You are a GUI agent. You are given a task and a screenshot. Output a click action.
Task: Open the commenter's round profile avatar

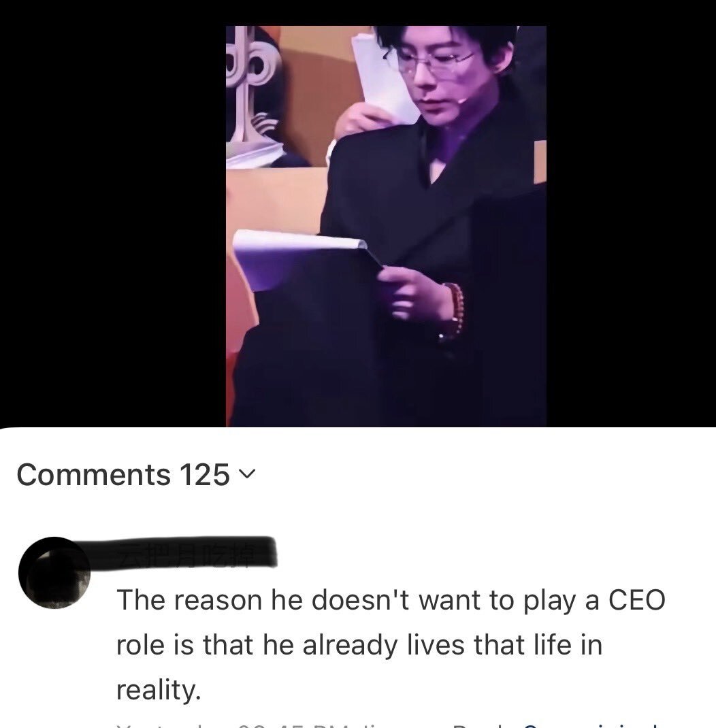[54, 572]
